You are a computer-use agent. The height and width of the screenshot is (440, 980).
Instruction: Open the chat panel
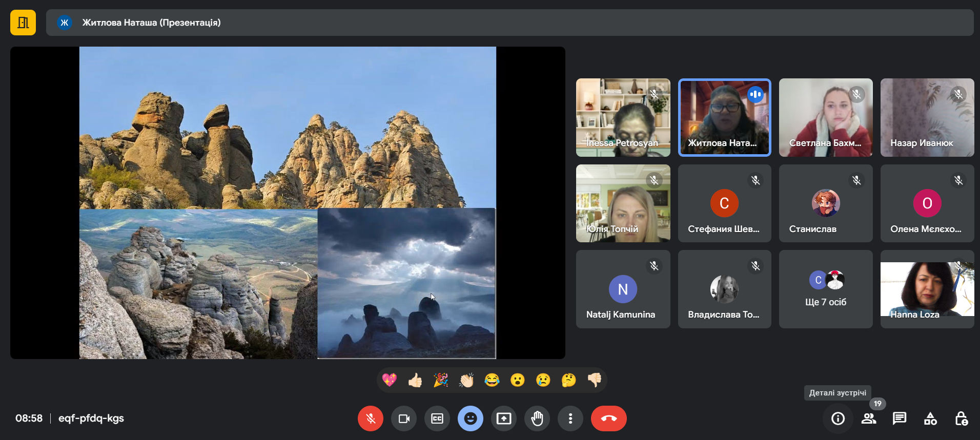coord(899,418)
